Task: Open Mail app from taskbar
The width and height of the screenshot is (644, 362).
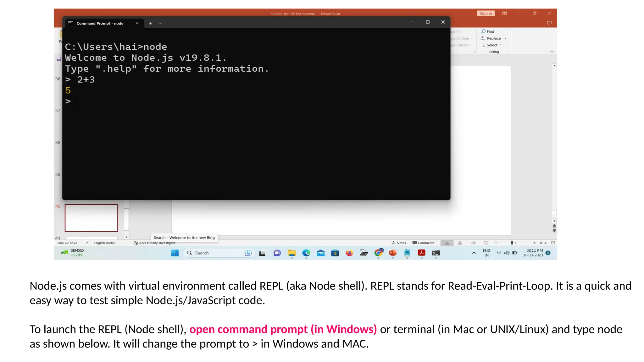Action: point(321,253)
